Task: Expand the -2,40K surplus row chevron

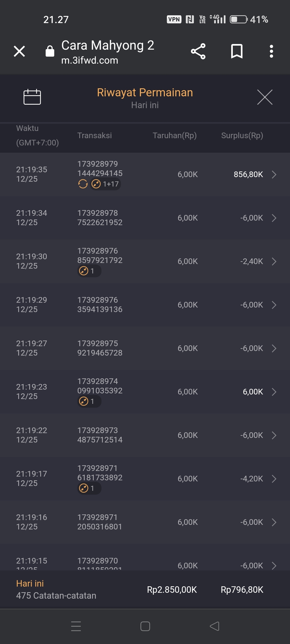Action: point(274,261)
